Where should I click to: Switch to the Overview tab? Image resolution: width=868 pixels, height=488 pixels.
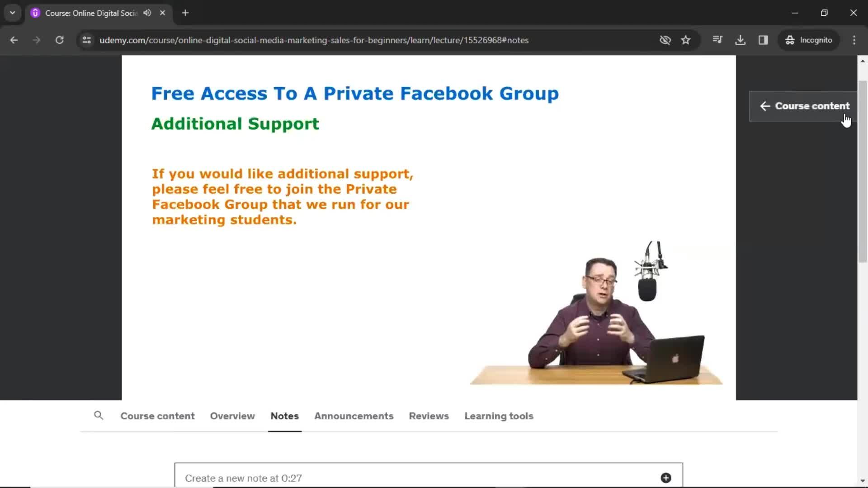(x=232, y=415)
